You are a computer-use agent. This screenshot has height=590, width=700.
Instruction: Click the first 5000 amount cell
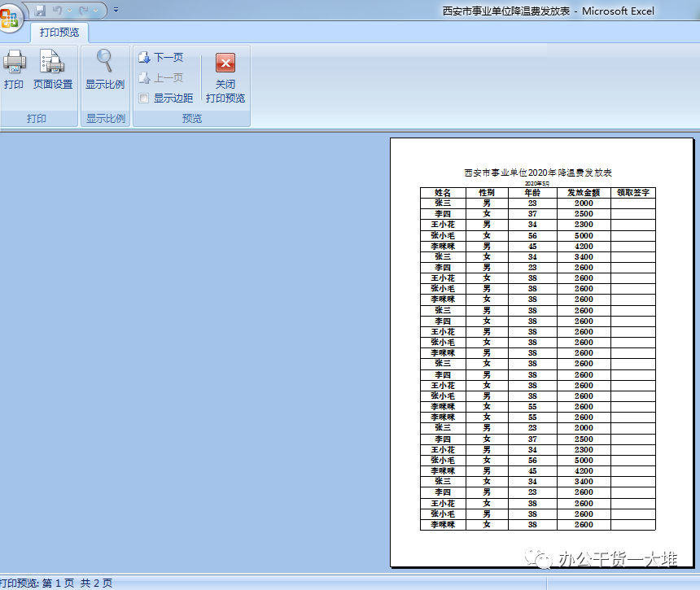(x=584, y=236)
